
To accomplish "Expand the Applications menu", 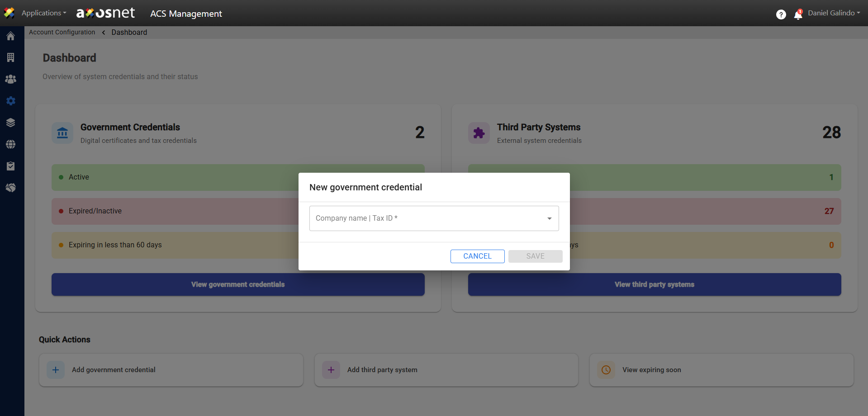I will click(x=43, y=13).
